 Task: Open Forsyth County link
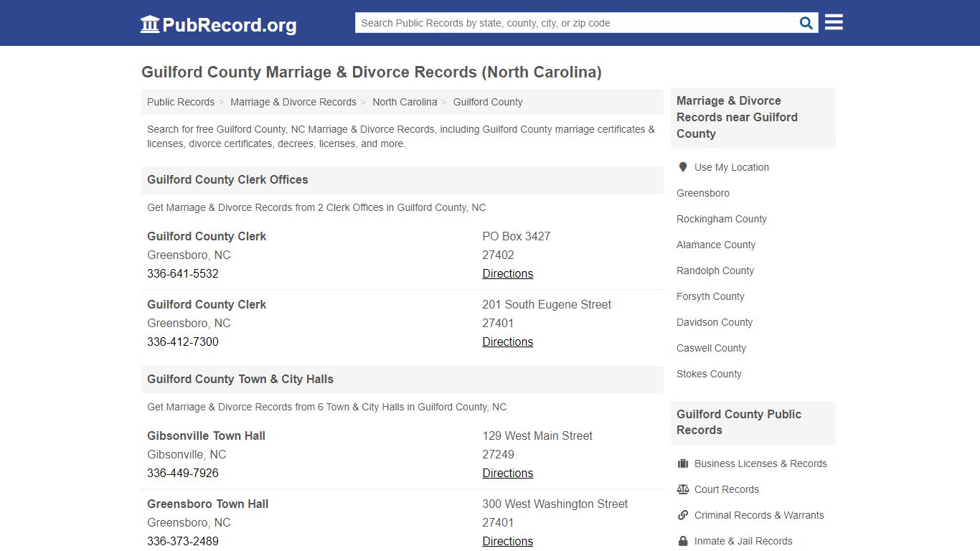pyautogui.click(x=710, y=296)
